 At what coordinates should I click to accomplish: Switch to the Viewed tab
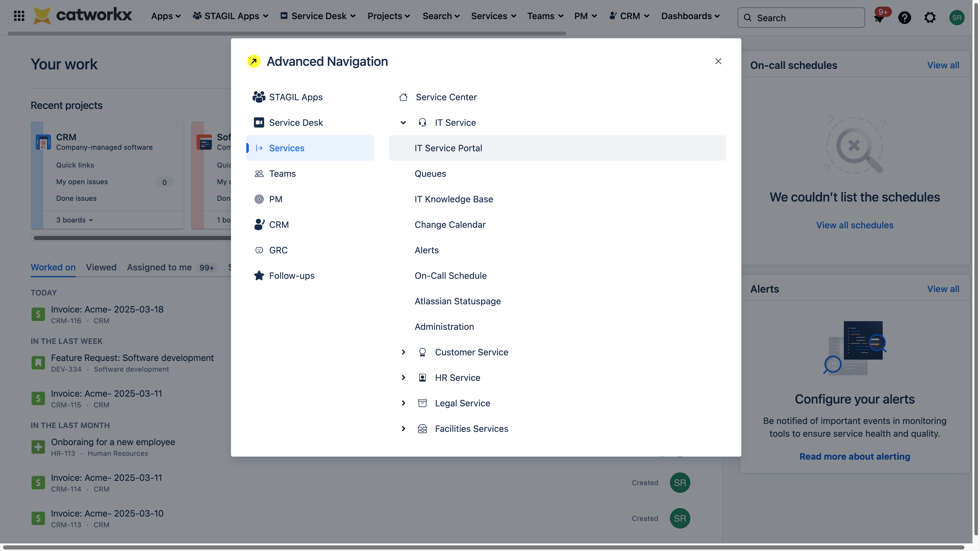[x=101, y=267]
